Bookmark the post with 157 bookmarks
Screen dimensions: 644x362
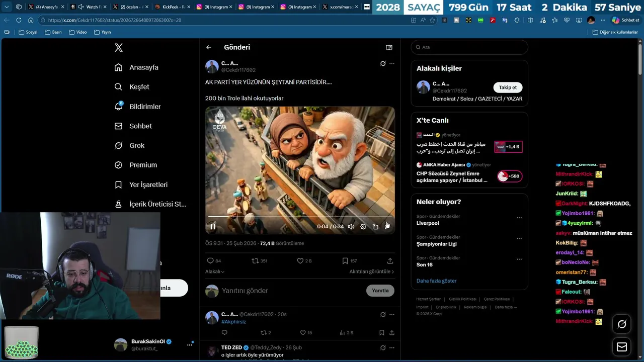coord(350,261)
